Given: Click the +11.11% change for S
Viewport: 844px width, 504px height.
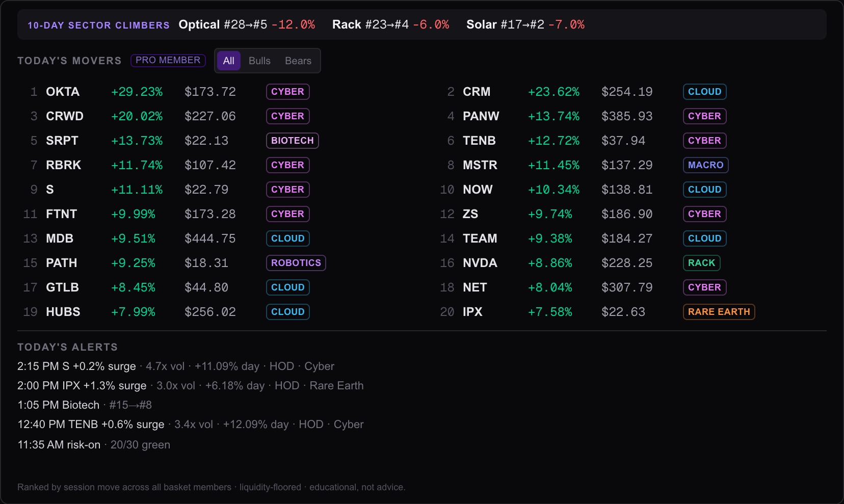Looking at the screenshot, I should [x=137, y=190].
